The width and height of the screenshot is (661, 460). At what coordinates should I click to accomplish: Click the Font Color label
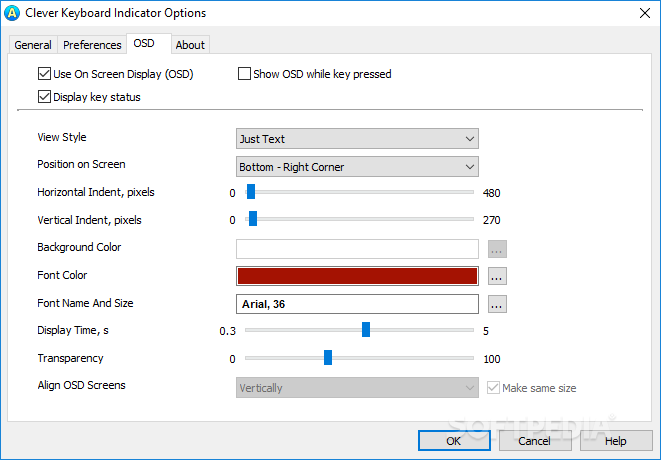(x=62, y=275)
